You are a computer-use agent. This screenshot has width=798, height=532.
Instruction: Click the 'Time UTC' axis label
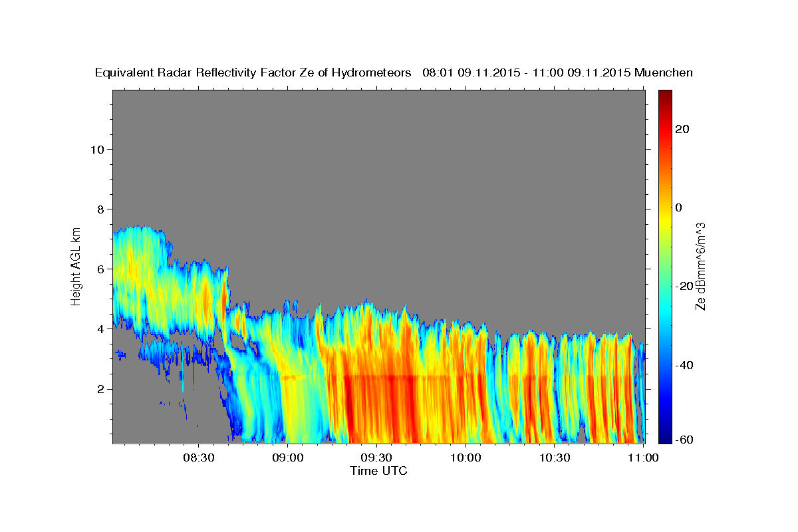pyautogui.click(x=378, y=471)
